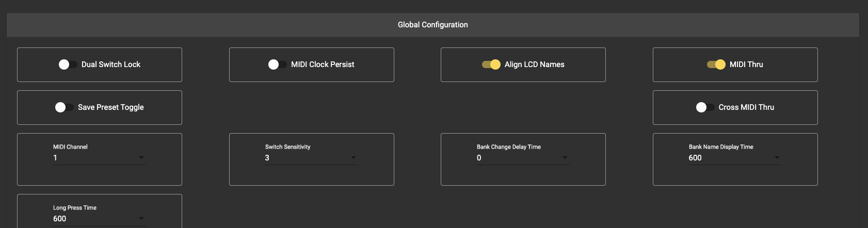Click the Bank Change Delay Time arrow
The width and height of the screenshot is (868, 228).
[x=565, y=158]
